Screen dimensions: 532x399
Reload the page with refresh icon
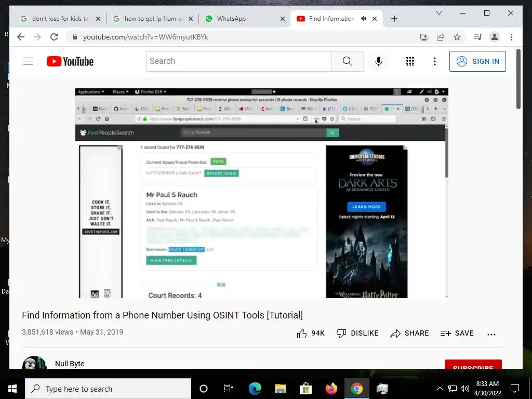(54, 37)
